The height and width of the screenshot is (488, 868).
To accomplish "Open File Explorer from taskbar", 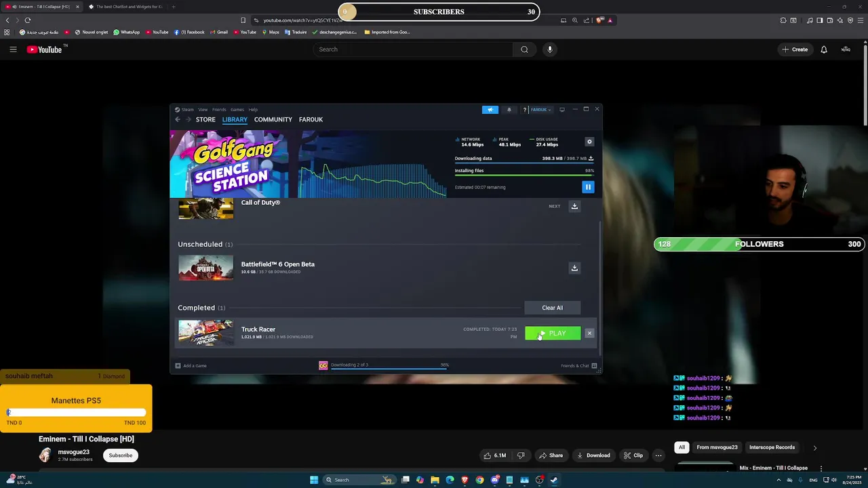I will click(x=435, y=480).
